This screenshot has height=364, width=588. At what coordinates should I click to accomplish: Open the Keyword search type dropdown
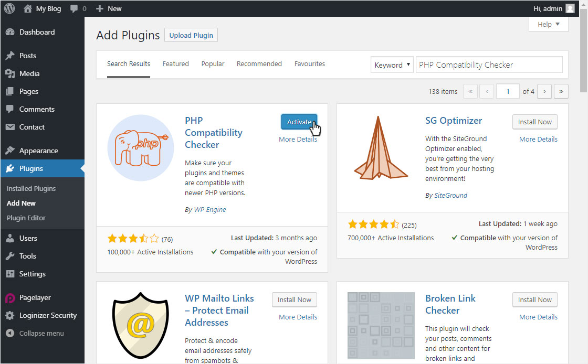pyautogui.click(x=392, y=65)
